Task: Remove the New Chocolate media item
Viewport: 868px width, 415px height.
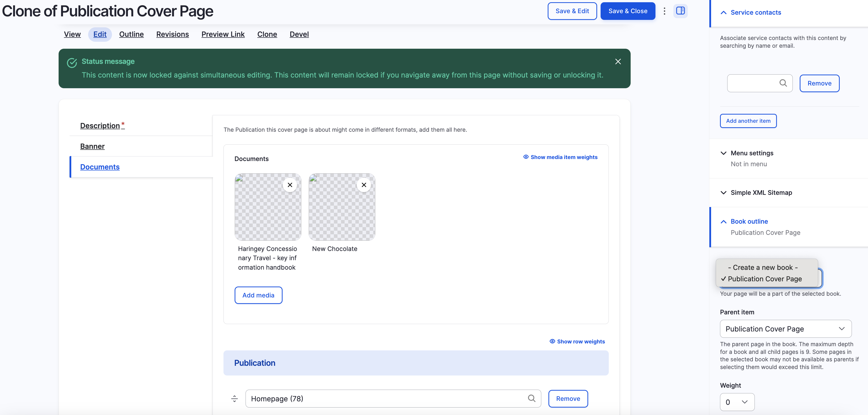Action: pyautogui.click(x=363, y=185)
